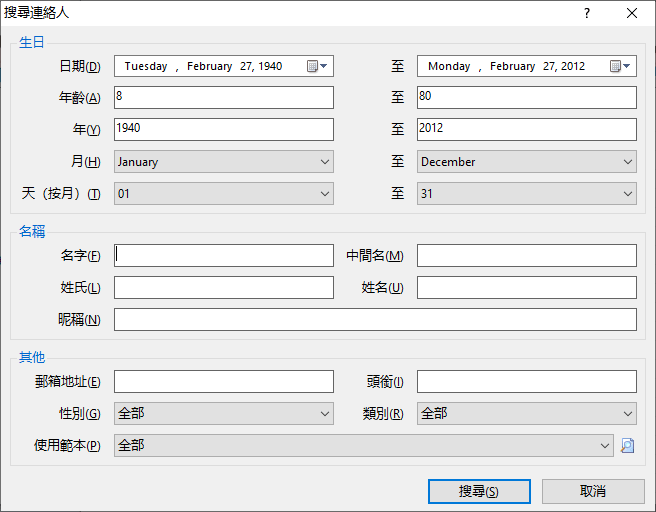Screen dimensions: 656x512
Task: Open calendar picker for end birthday date
Action: pos(620,66)
